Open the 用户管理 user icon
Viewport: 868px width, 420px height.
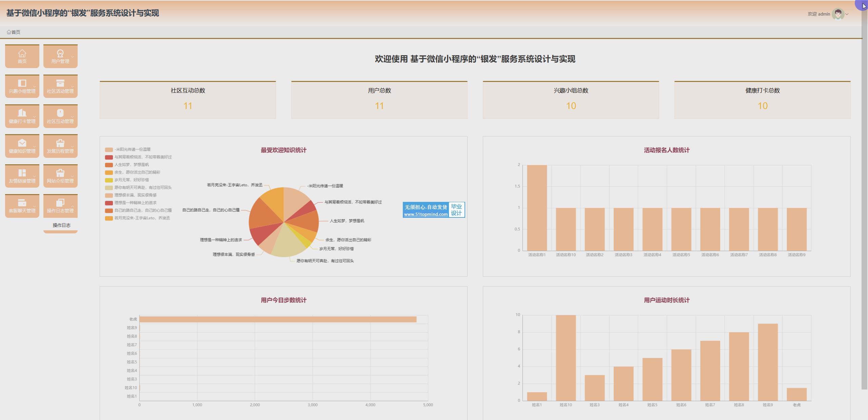[60, 54]
